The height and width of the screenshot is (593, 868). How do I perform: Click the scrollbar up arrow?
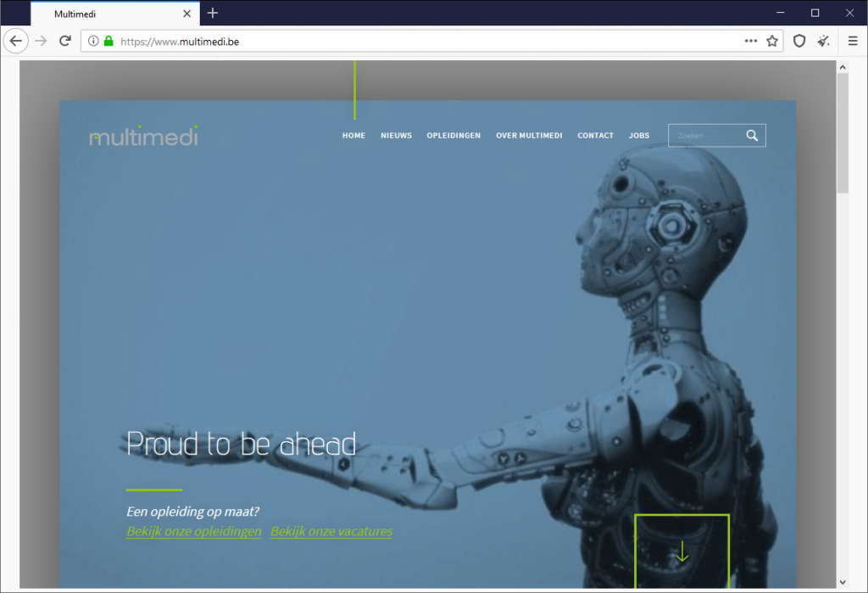click(x=843, y=67)
